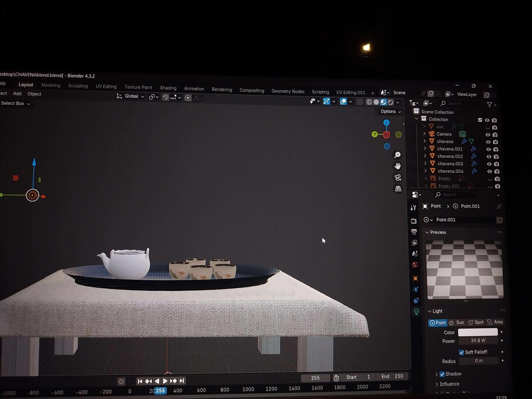Click the viewport zoom magnifier icon

tap(397, 155)
